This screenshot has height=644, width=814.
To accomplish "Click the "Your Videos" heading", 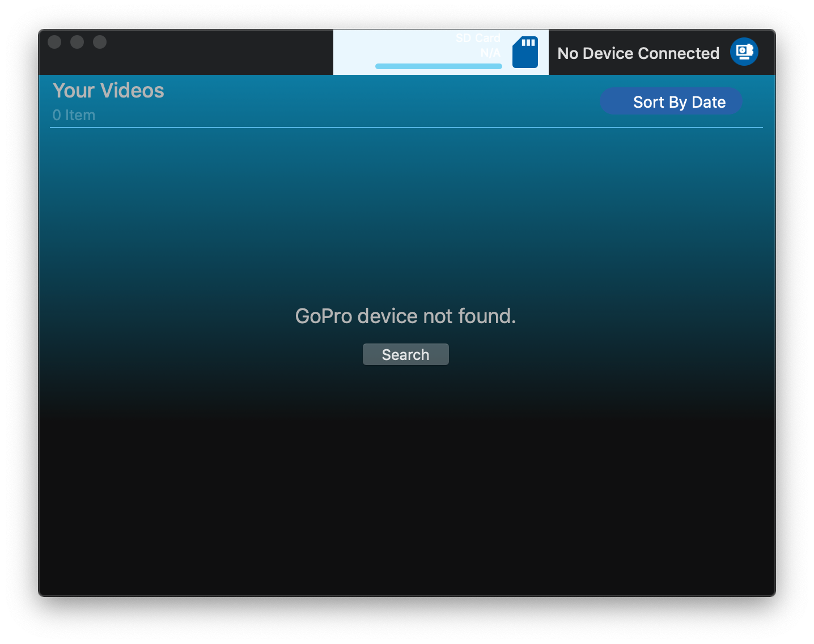I will (x=108, y=91).
